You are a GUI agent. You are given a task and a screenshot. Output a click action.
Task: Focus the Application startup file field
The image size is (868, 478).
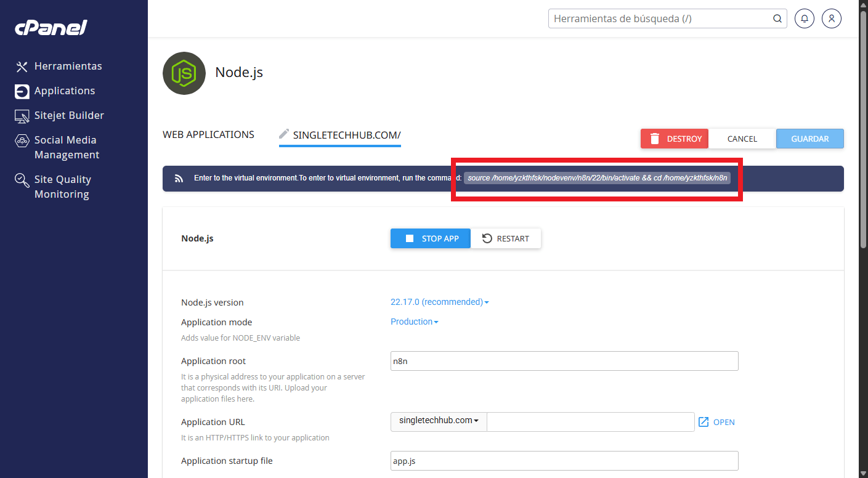pyautogui.click(x=564, y=461)
